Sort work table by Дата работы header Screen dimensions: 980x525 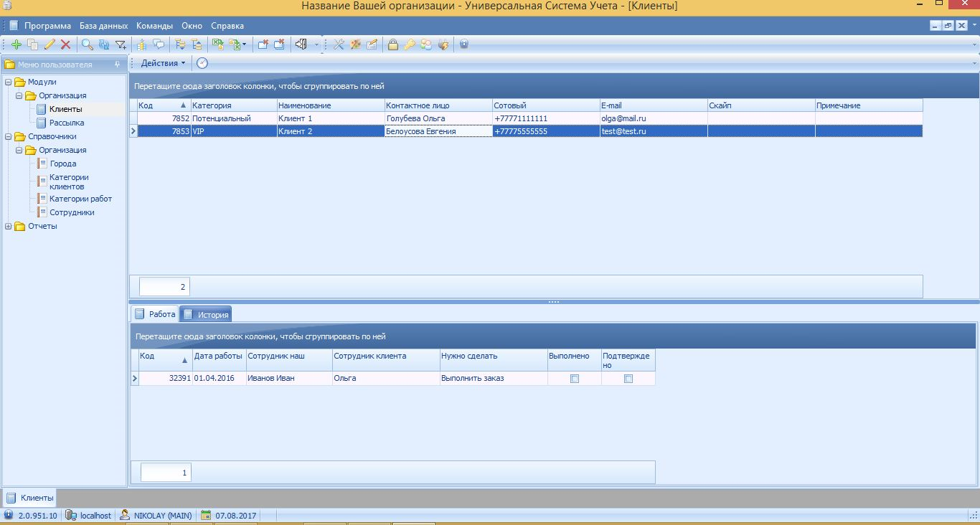219,360
